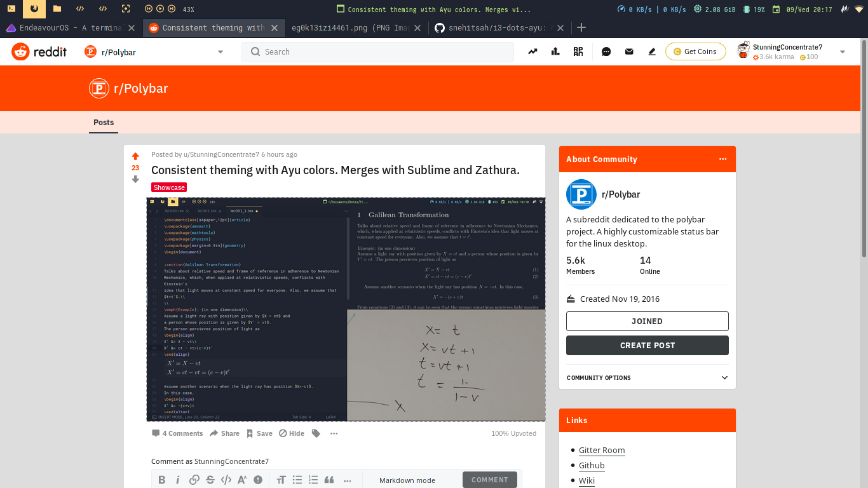Skip to previous track in polybar
The image size is (868, 488).
tap(149, 9)
